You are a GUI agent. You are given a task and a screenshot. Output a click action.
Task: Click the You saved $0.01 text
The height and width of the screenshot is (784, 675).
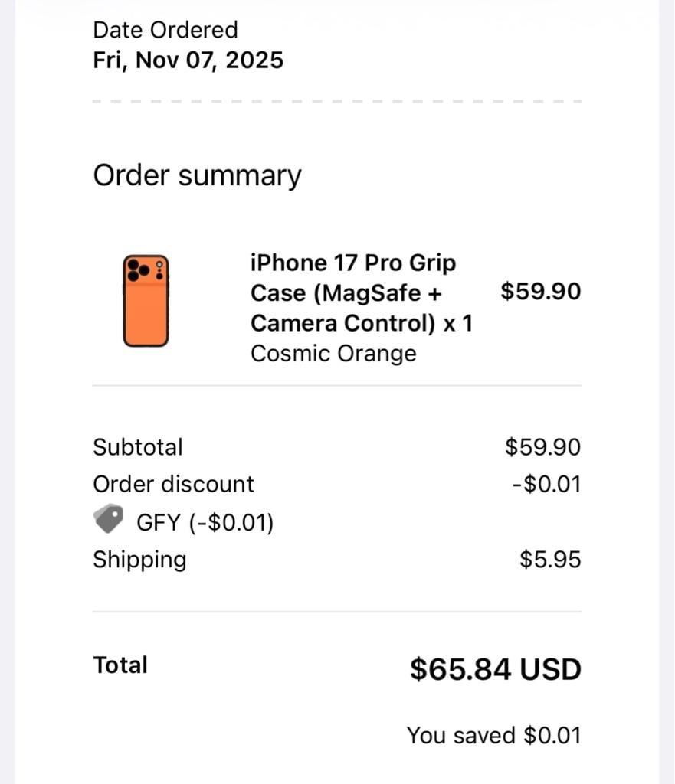point(493,736)
